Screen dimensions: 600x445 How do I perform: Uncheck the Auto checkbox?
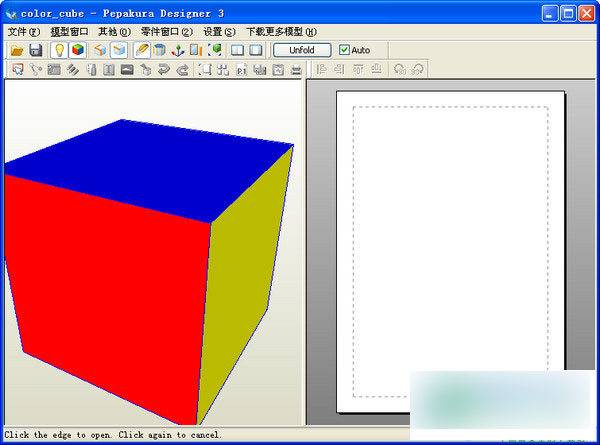click(x=344, y=50)
